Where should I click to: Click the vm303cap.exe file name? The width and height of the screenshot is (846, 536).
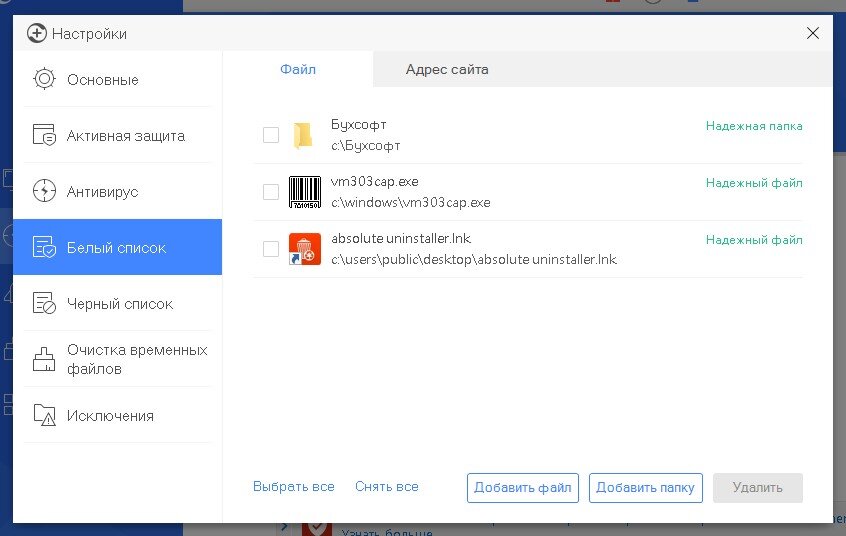[x=374, y=181]
